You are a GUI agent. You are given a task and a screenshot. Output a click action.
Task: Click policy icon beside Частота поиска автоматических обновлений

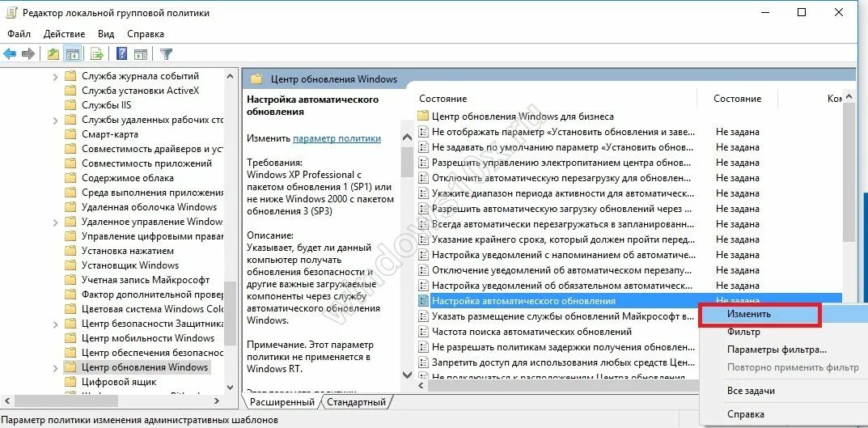[x=423, y=332]
